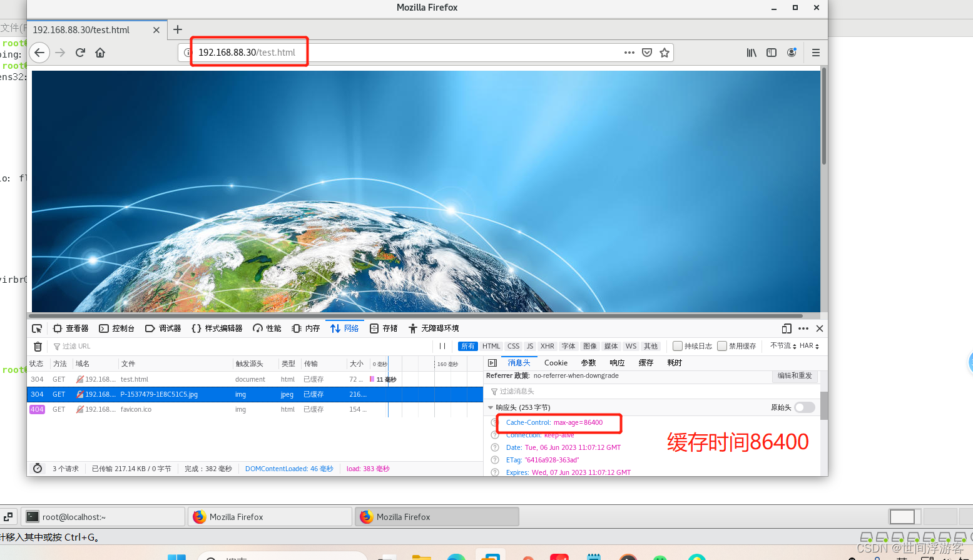
Task: Clear the network log with the trash icon
Action: 38,346
